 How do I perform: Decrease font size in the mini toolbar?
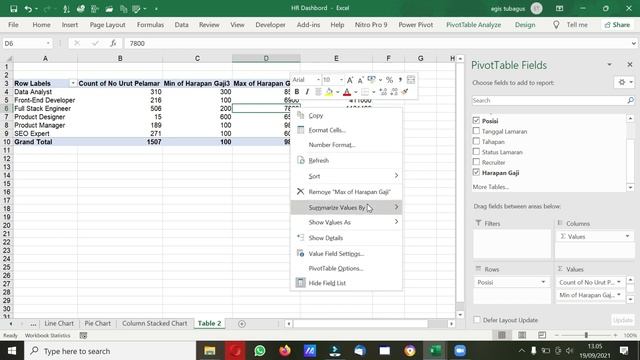pyautogui.click(x=360, y=80)
